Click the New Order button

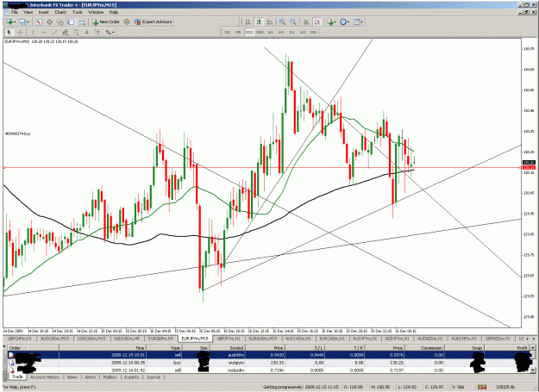(106, 22)
